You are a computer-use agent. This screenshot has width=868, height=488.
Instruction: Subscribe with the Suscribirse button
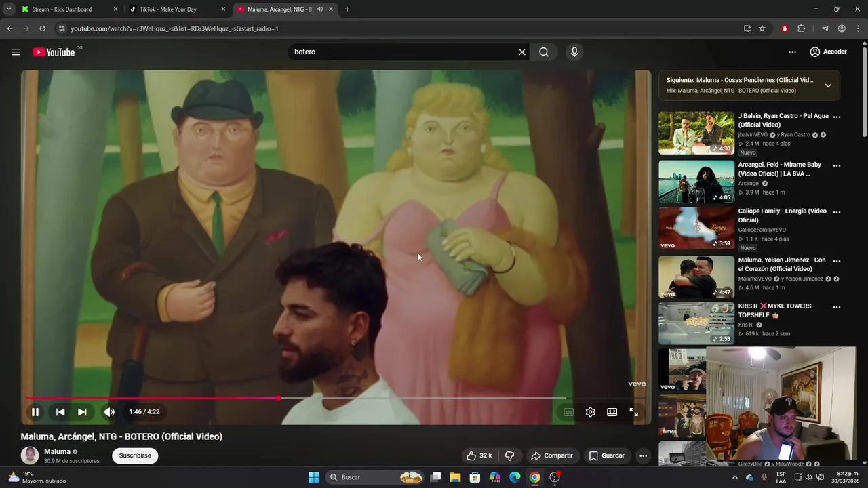point(135,455)
